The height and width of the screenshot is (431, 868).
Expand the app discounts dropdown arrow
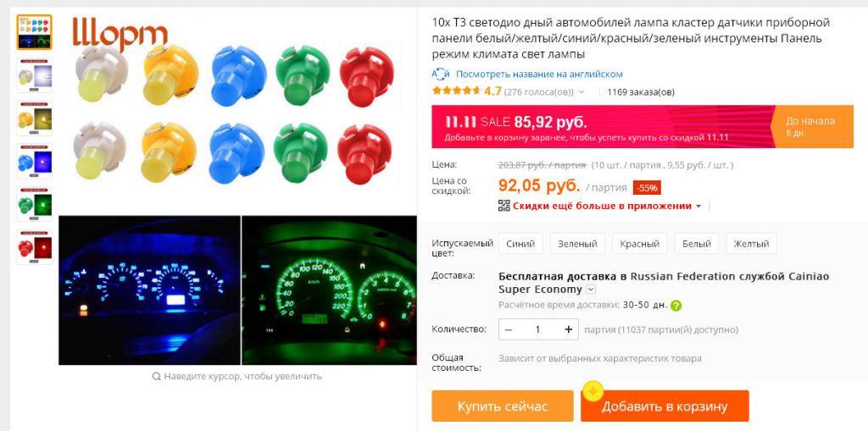[698, 207]
